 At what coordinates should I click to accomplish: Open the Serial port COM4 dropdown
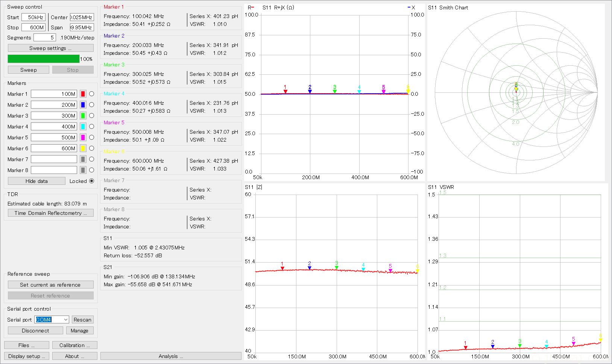[x=52, y=320]
